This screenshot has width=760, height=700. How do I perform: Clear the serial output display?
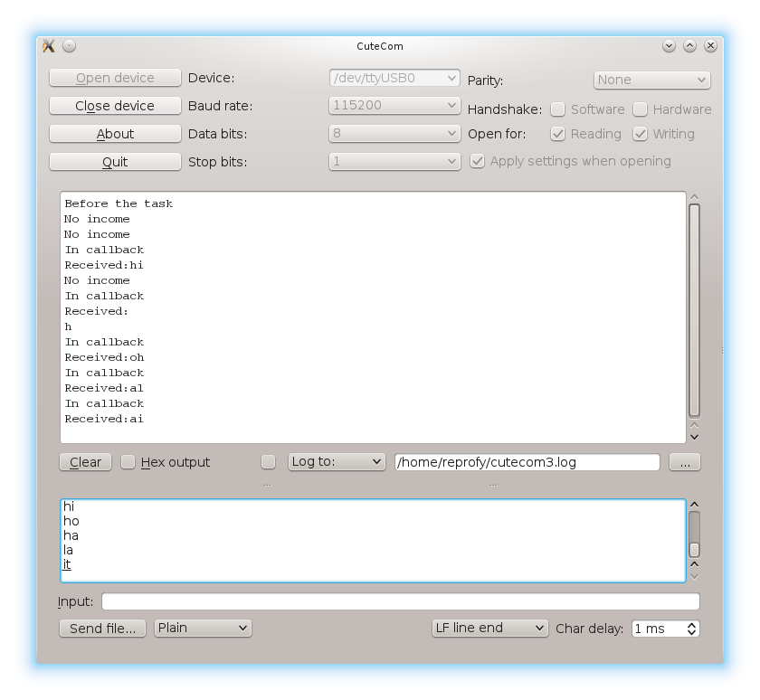84,462
